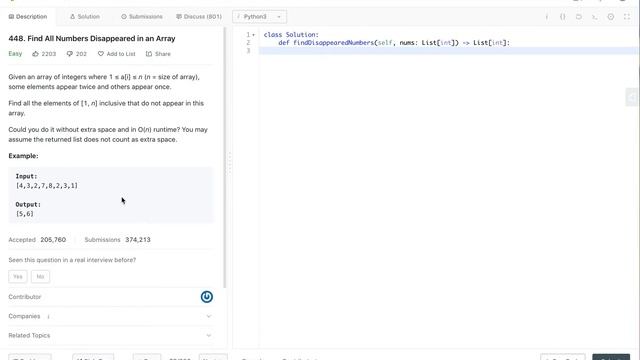
Task: Click the Submissions count '374,213'
Action: pos(138,240)
